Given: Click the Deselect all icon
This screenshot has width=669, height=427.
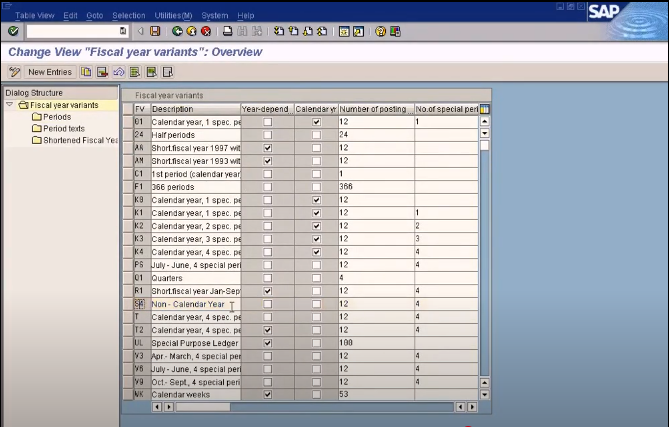Looking at the screenshot, I should 168,72.
